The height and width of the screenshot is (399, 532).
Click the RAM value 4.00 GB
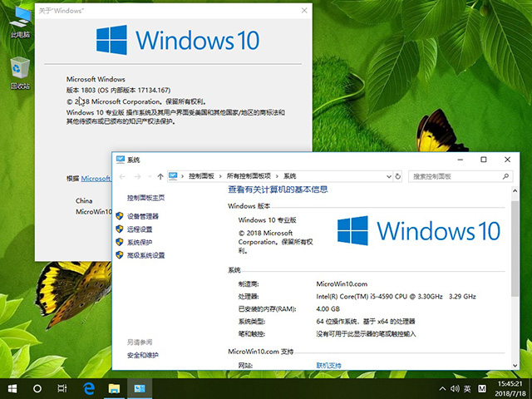(328, 308)
